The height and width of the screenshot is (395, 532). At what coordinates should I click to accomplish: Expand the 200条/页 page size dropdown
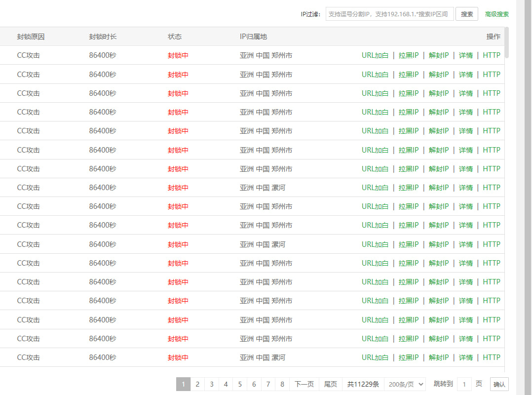point(404,384)
